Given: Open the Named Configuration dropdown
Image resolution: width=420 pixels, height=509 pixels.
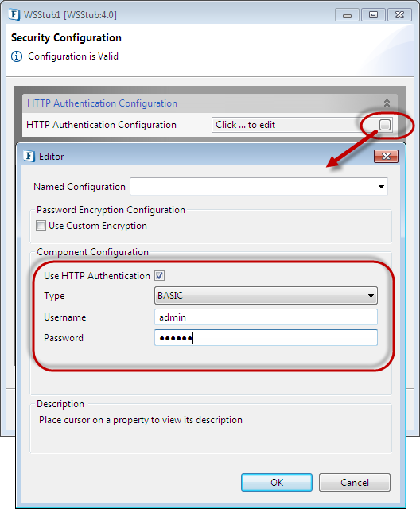Looking at the screenshot, I should coord(259,187).
